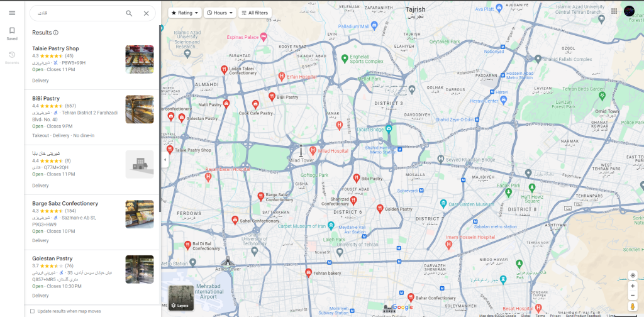Open the شیرینی خان بابا result
The width and height of the screenshot is (644, 317).
click(92, 170)
